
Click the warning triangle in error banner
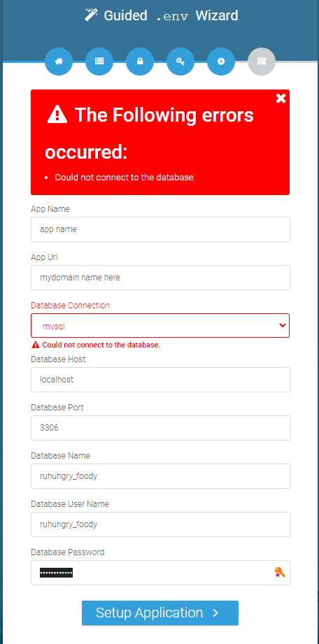click(57, 115)
